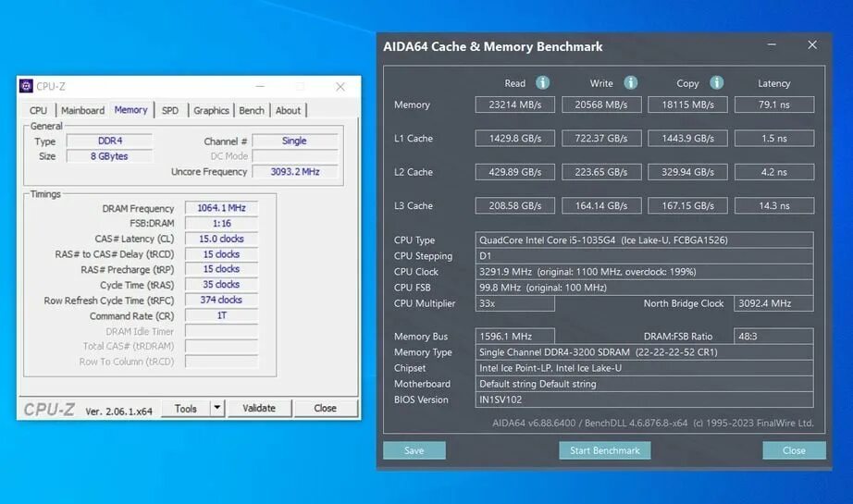Click the North Bridge Clock value 3092.4 MHz
This screenshot has height=504, width=853.
(773, 303)
